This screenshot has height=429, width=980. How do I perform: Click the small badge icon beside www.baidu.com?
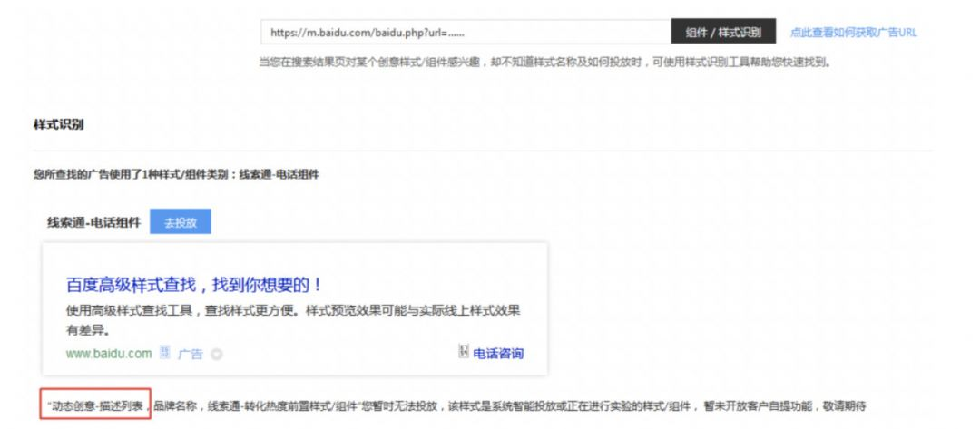(x=164, y=353)
